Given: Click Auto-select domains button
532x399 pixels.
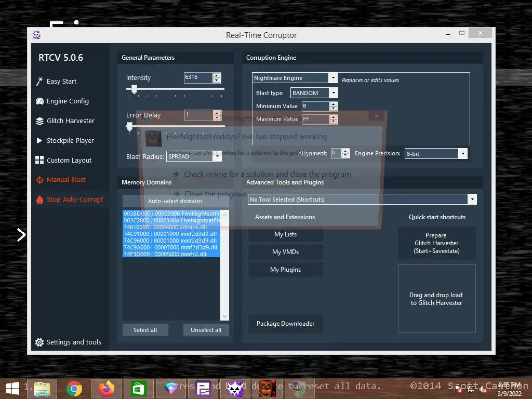Looking at the screenshot, I should pos(176,201).
